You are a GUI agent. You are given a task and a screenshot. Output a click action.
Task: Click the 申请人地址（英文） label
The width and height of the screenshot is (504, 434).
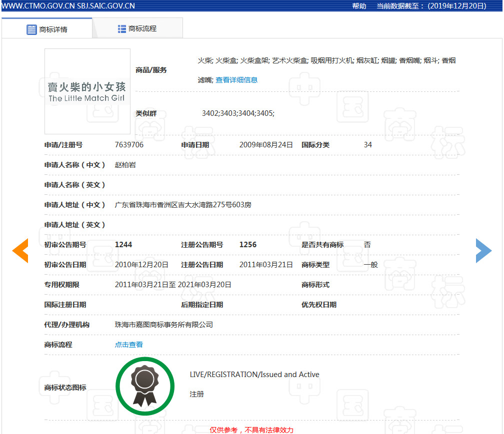tap(74, 225)
